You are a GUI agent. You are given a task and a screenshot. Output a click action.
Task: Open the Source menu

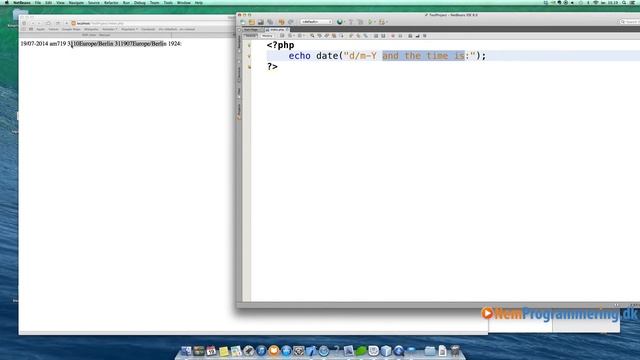tap(93, 2)
